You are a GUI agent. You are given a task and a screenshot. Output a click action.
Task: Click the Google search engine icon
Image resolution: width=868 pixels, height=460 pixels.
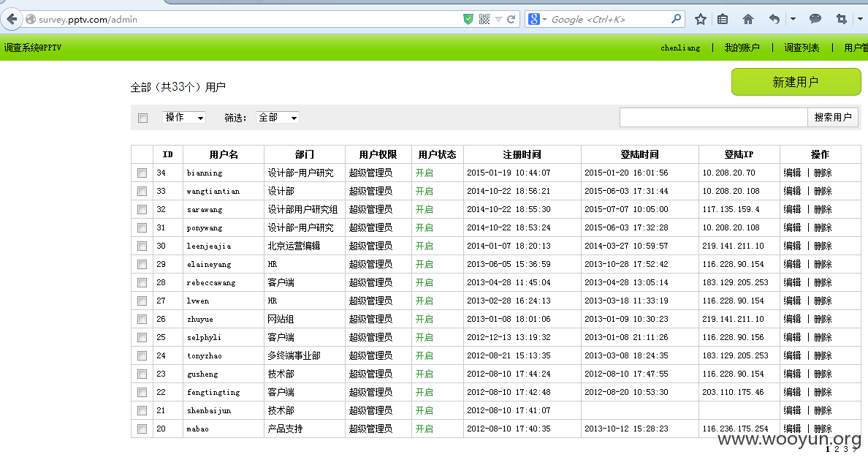coord(533,20)
